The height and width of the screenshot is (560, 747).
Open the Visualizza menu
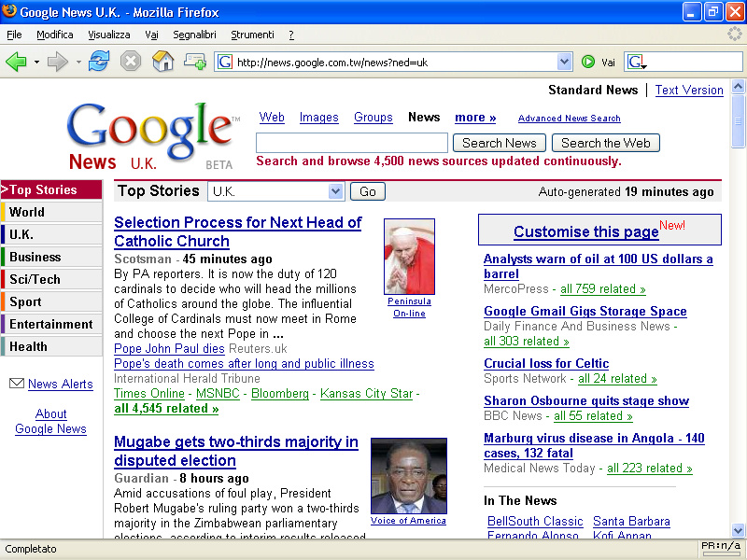(x=109, y=35)
